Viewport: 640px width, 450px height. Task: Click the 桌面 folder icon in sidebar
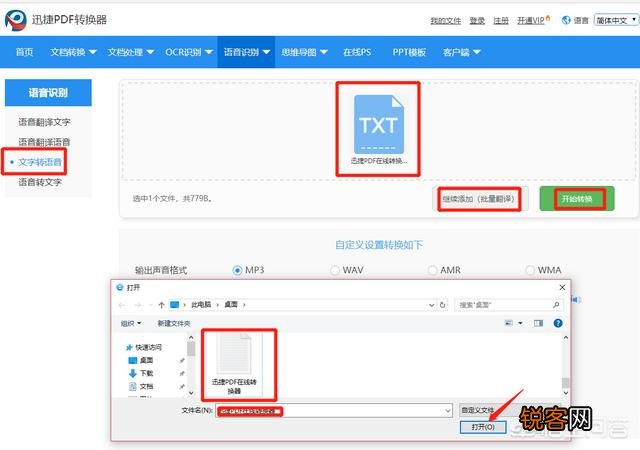tap(133, 360)
